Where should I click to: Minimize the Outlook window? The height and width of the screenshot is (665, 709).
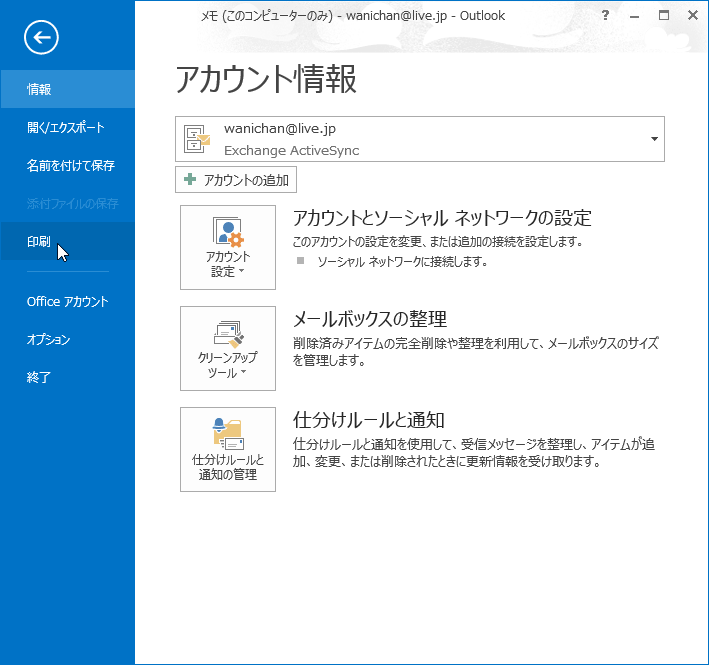pyautogui.click(x=634, y=16)
